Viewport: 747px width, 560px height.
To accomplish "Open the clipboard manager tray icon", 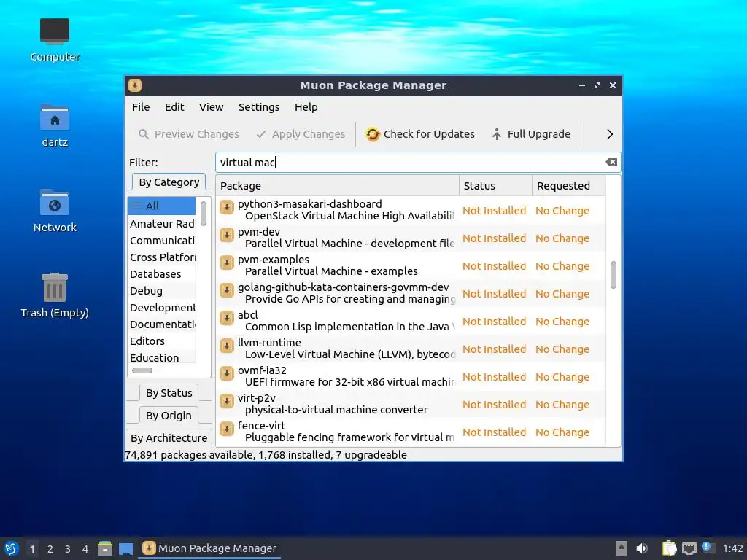I will 669,548.
